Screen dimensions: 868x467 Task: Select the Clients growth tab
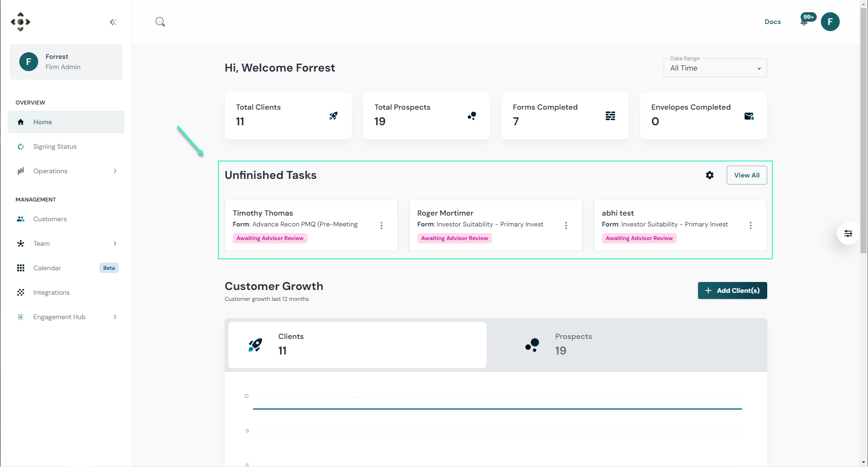[x=357, y=345]
